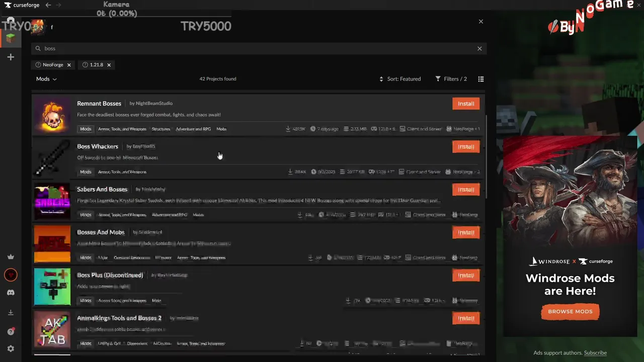The width and height of the screenshot is (644, 362).
Task: Click the 1.21.8 chip info icon
Action: tap(85, 65)
